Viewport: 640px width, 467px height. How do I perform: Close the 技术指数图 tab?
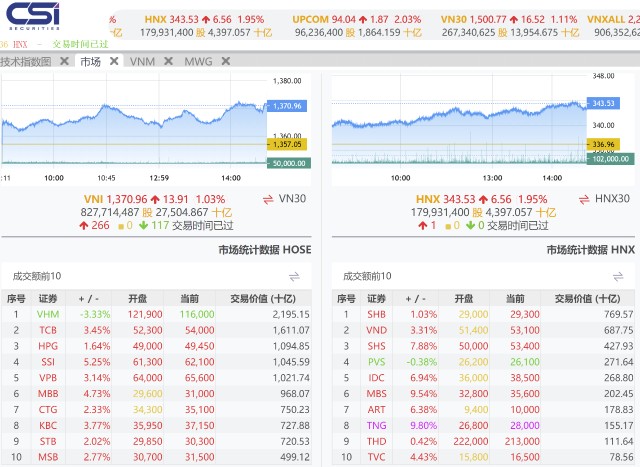pos(64,61)
